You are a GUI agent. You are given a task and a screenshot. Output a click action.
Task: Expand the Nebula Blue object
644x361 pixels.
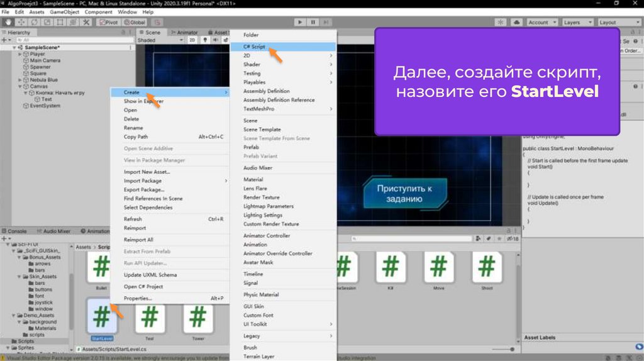tap(19, 80)
